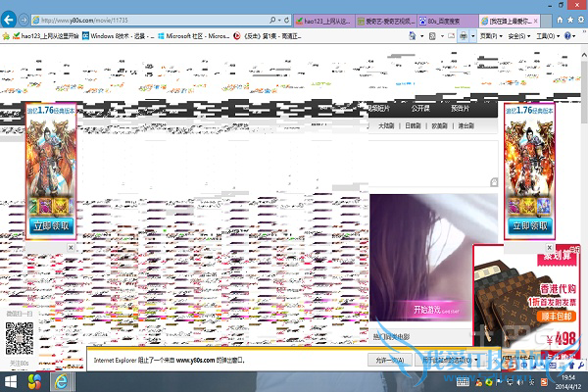Click the printer icon in command bar
Image resolution: width=588 pixels, height=392 pixels.
464,36
